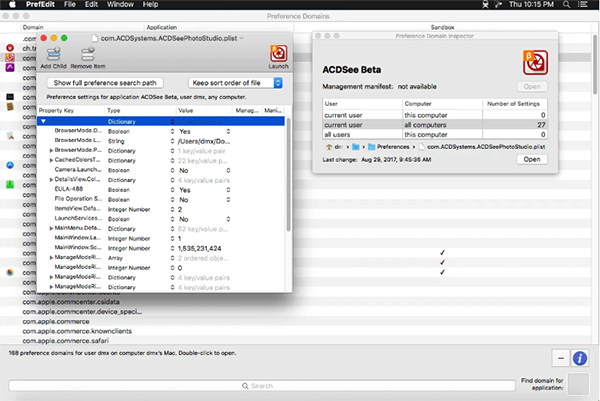Expand the ManageModeRi... Array row
This screenshot has height=401, width=600.
pyautogui.click(x=51, y=258)
